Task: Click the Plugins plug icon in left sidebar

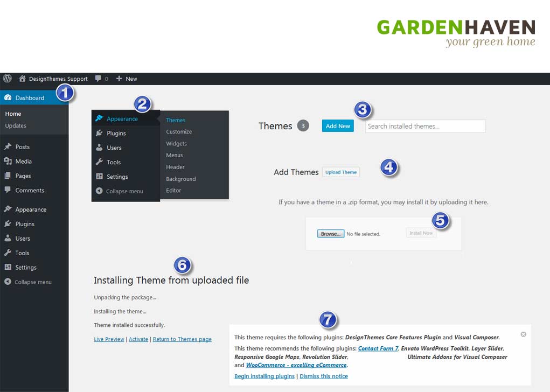Action: [x=8, y=223]
